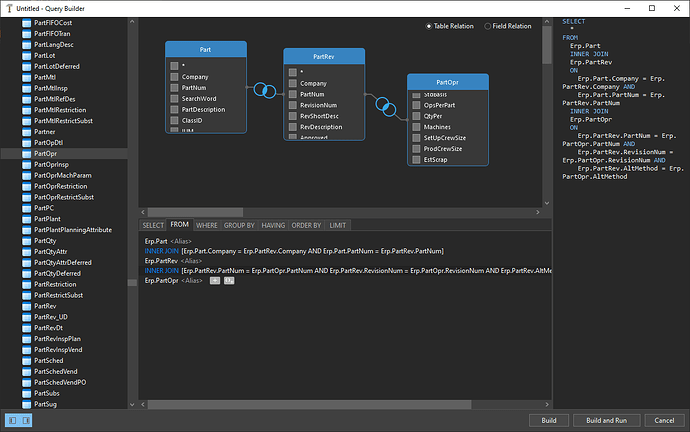Viewport: 690px width, 432px height.
Task: Click the PartRev table header in diagram
Action: click(324, 57)
